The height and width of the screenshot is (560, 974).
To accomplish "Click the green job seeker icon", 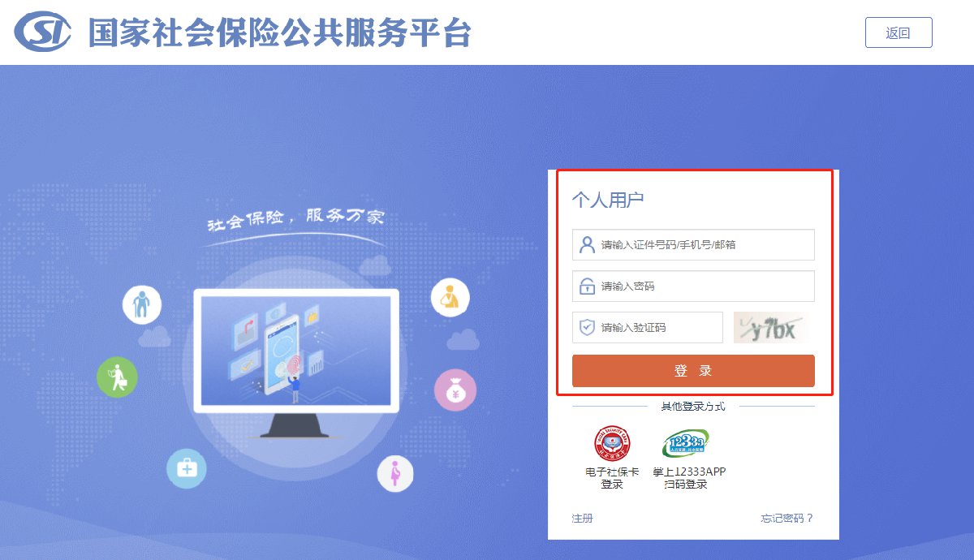I will point(117,377).
